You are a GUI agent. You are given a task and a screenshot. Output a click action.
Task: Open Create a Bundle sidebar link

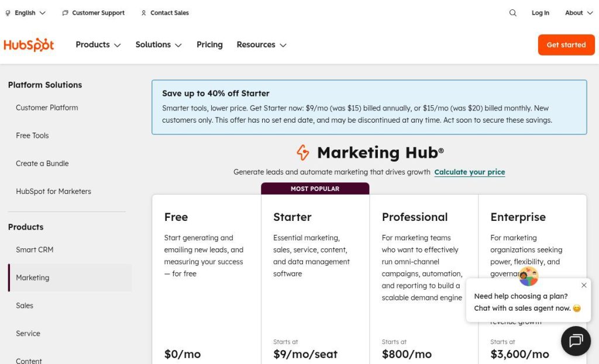pyautogui.click(x=42, y=164)
